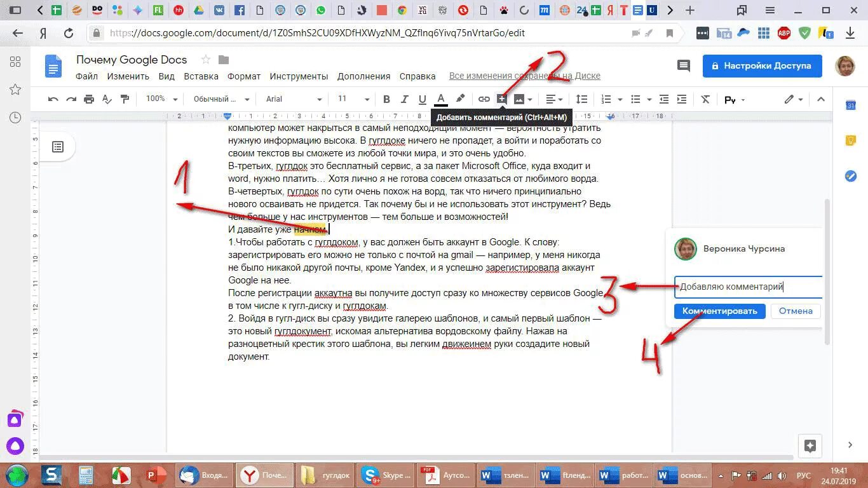Select the paint format tool

pyautogui.click(x=125, y=99)
